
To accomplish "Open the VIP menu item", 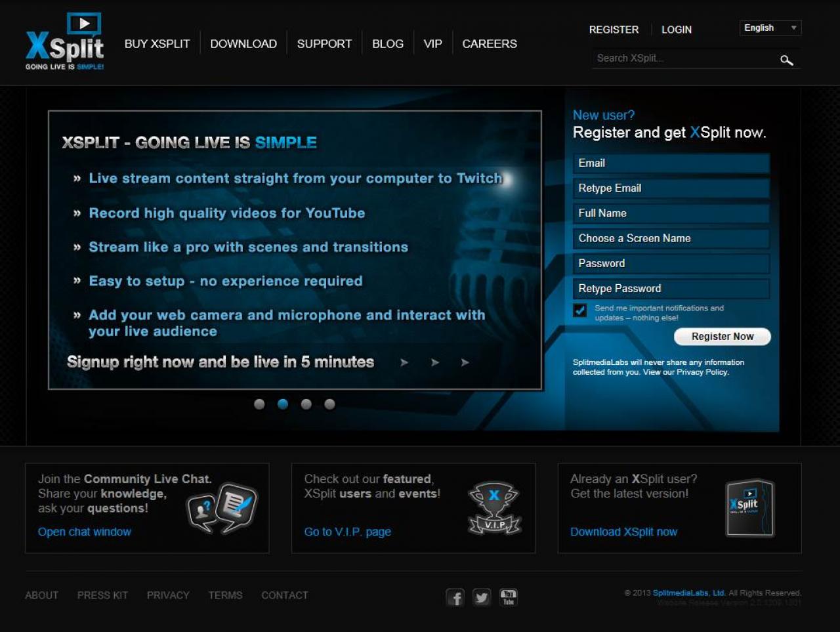I will 433,44.
